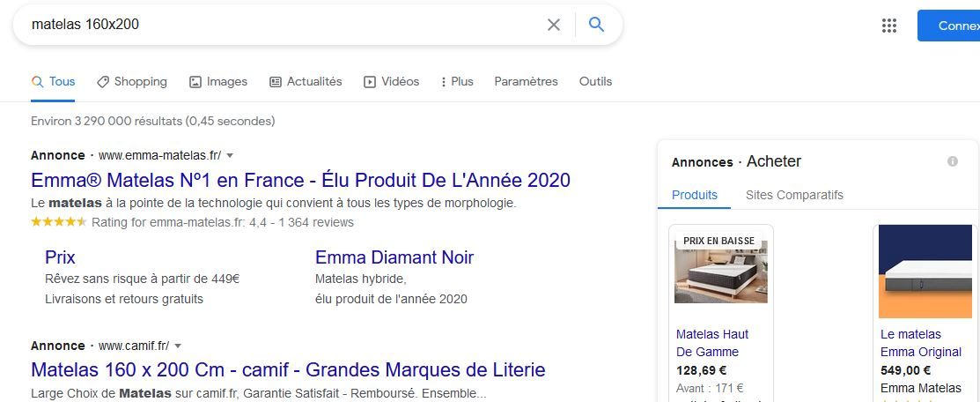Click the Emma Original mattress product image
This screenshot has width=980, height=402.
[x=925, y=272]
